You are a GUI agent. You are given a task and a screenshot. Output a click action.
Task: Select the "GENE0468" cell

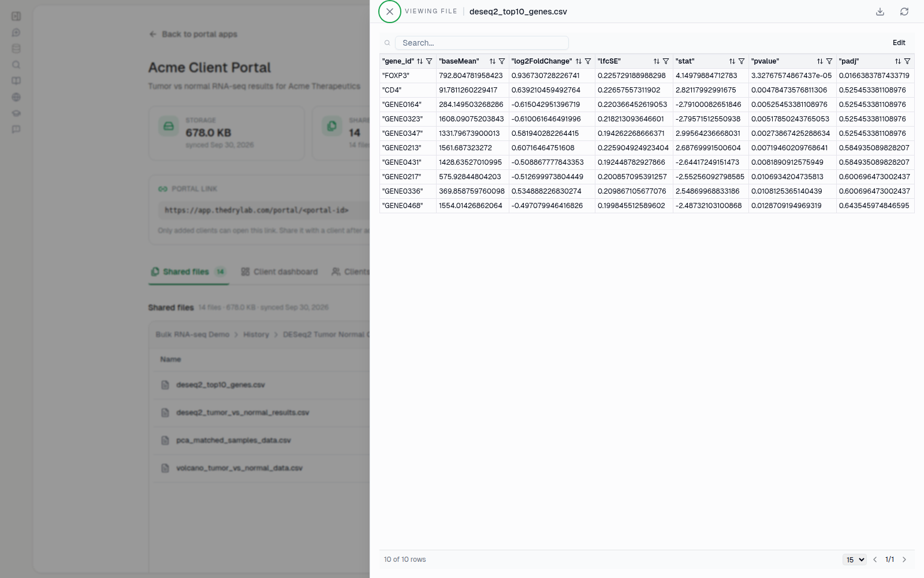408,206
